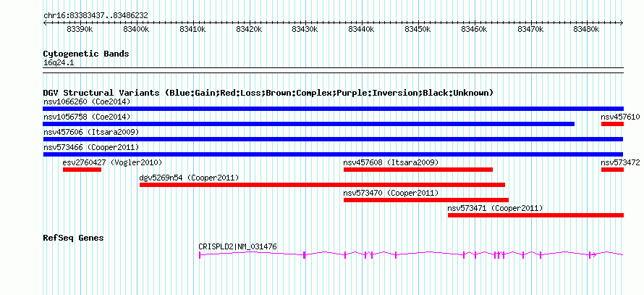Click the Cytogenetic Bands track heading
This screenshot has height=295, width=644.
coord(86,54)
